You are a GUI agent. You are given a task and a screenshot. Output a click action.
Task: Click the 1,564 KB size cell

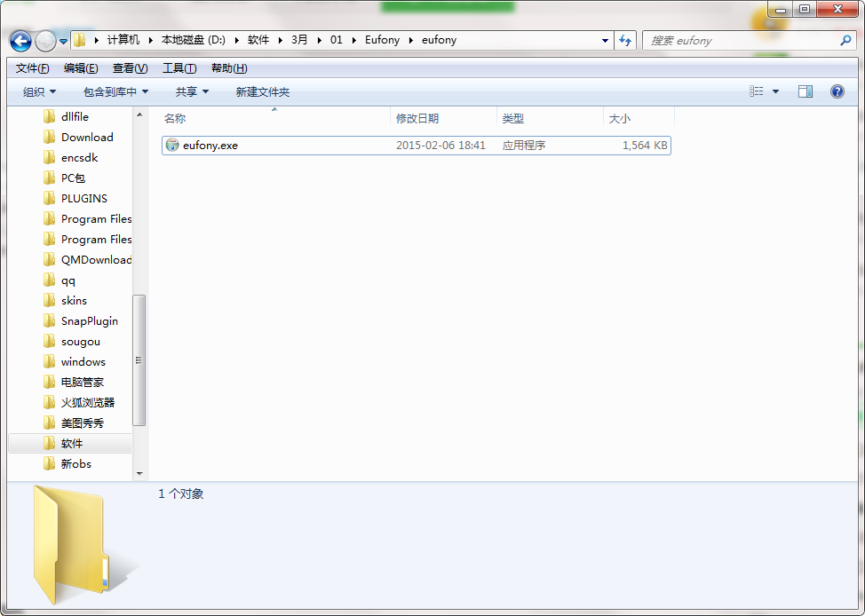[645, 146]
